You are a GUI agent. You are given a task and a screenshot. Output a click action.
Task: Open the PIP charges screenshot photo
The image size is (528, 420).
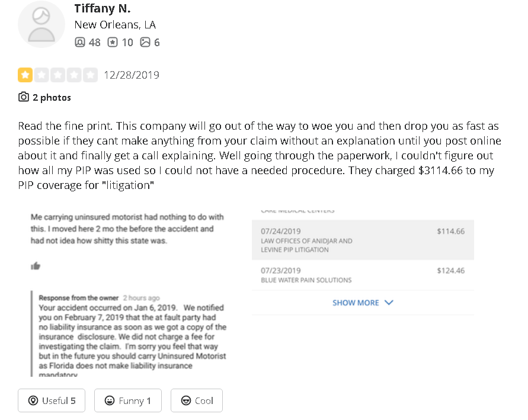coord(363,261)
